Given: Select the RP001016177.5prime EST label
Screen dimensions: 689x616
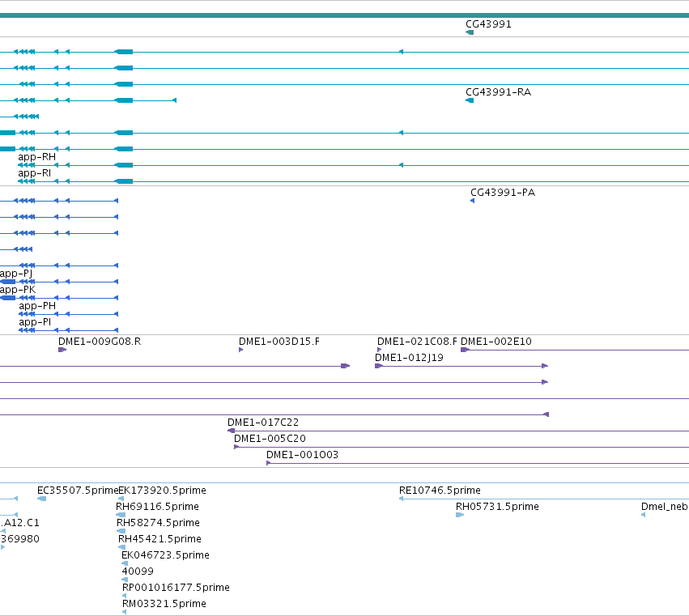Looking at the screenshot, I should [x=176, y=588].
